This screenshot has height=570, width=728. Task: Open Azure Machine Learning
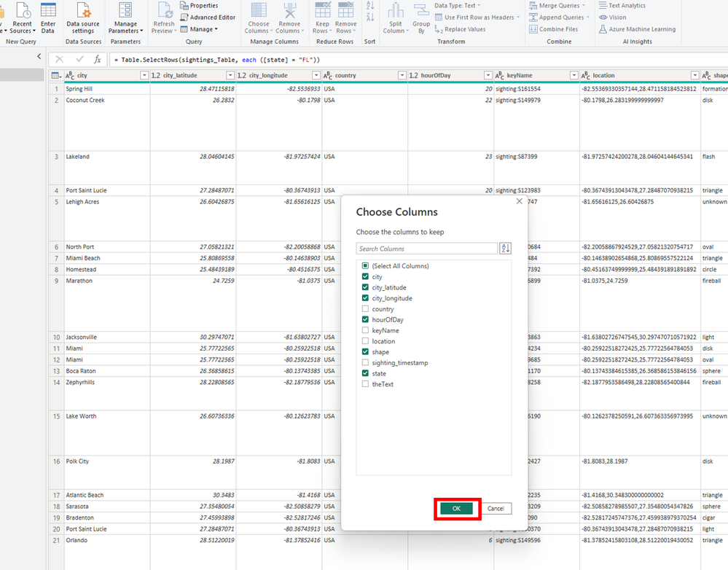pyautogui.click(x=637, y=29)
